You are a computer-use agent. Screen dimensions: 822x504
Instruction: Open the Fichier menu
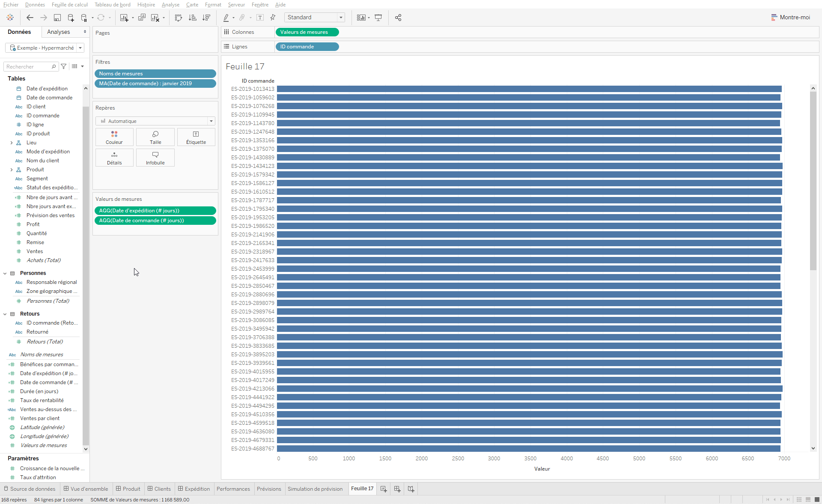pos(11,5)
